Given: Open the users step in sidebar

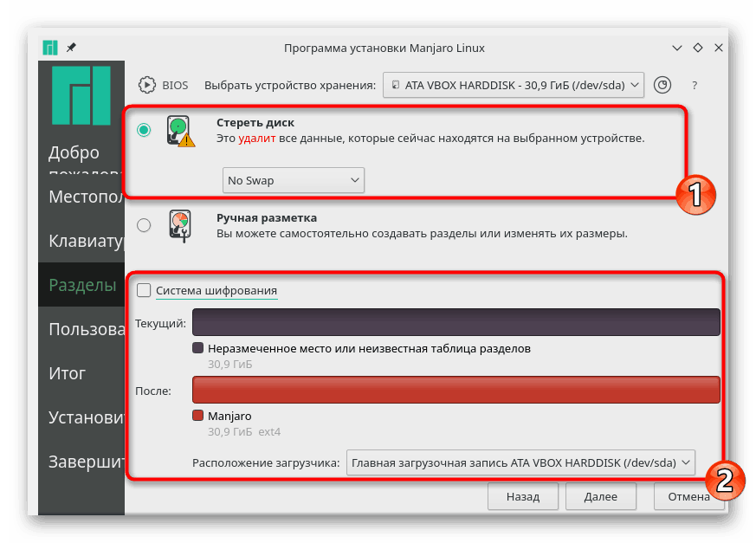Looking at the screenshot, I should [81, 329].
